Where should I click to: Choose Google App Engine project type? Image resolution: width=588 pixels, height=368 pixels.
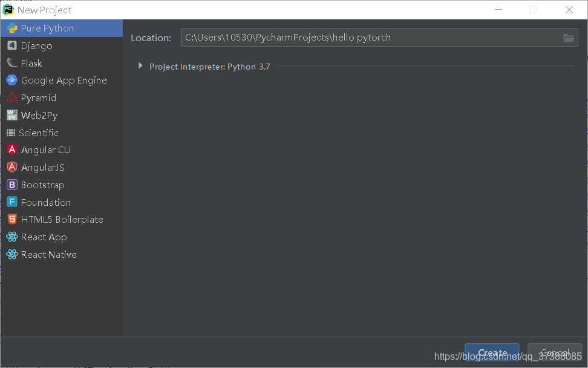point(62,80)
